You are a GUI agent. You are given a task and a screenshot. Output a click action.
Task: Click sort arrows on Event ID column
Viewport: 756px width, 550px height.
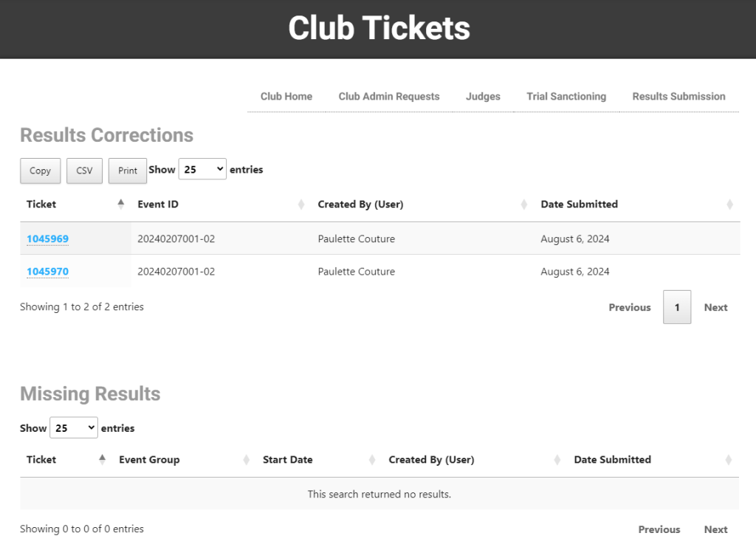(x=301, y=204)
